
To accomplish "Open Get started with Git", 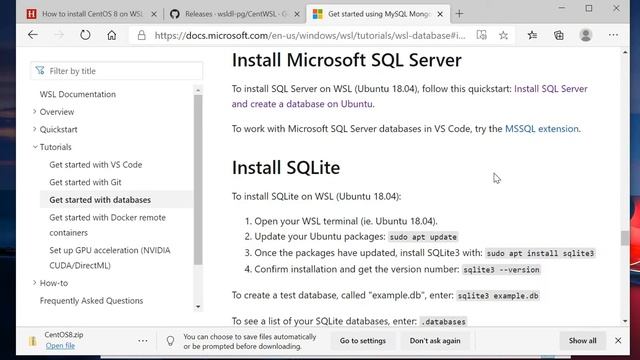I will [x=85, y=182].
